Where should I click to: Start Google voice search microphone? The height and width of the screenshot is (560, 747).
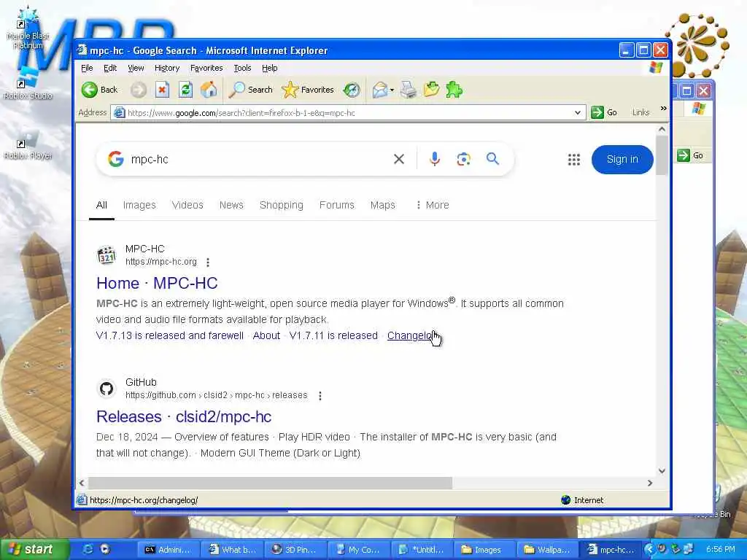coord(434,159)
